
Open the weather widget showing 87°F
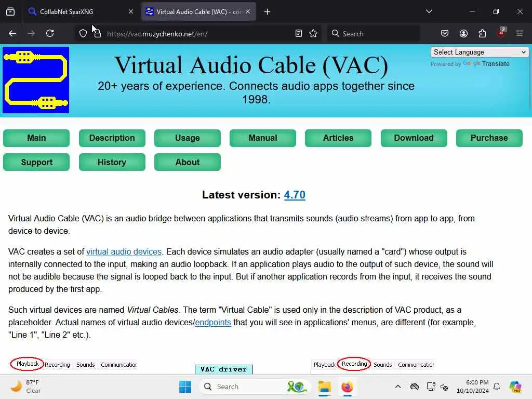pyautogui.click(x=25, y=387)
